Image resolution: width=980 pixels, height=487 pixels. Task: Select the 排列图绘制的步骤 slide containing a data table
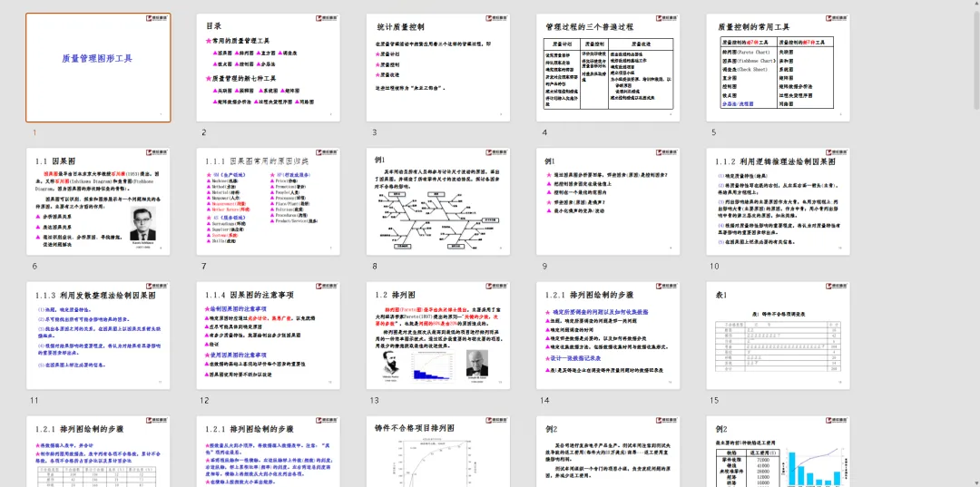pos(98,452)
